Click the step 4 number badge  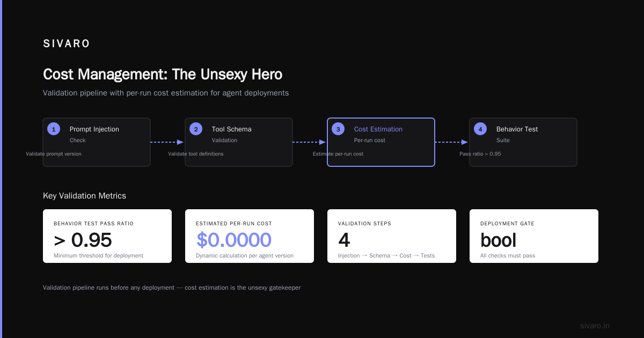pyautogui.click(x=480, y=129)
